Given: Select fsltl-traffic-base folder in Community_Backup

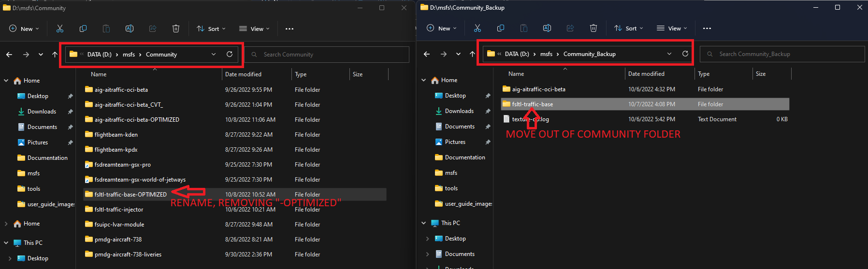Looking at the screenshot, I should 645,104.
